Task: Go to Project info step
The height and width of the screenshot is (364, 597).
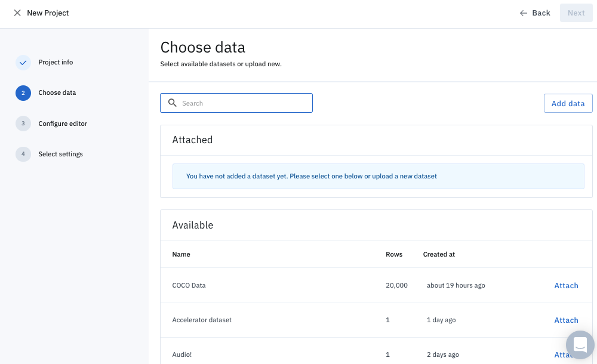Action: pyautogui.click(x=56, y=62)
